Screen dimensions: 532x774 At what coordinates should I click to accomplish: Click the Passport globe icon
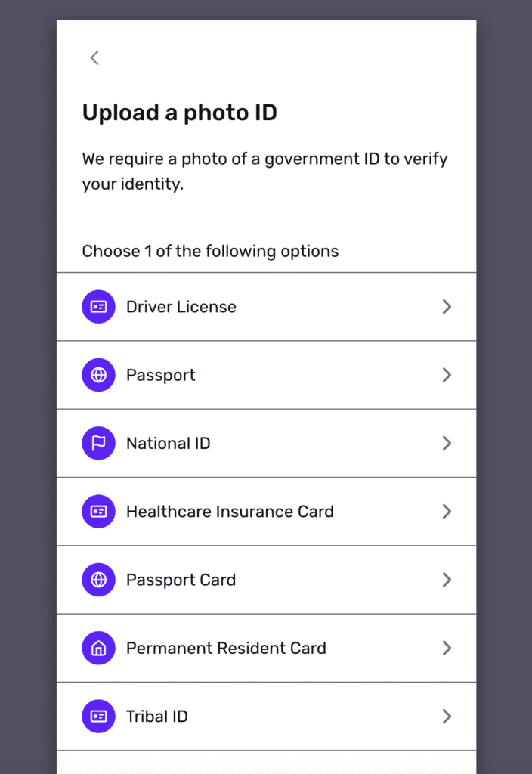(98, 375)
